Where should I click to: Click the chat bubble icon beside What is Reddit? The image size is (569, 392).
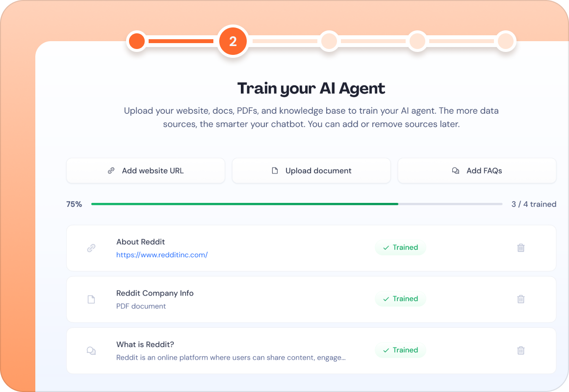[91, 351]
